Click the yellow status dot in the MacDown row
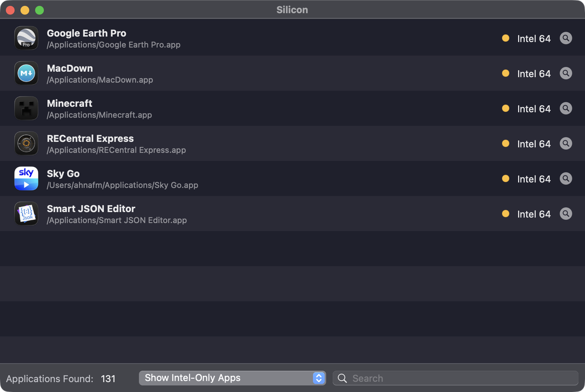 tap(506, 73)
